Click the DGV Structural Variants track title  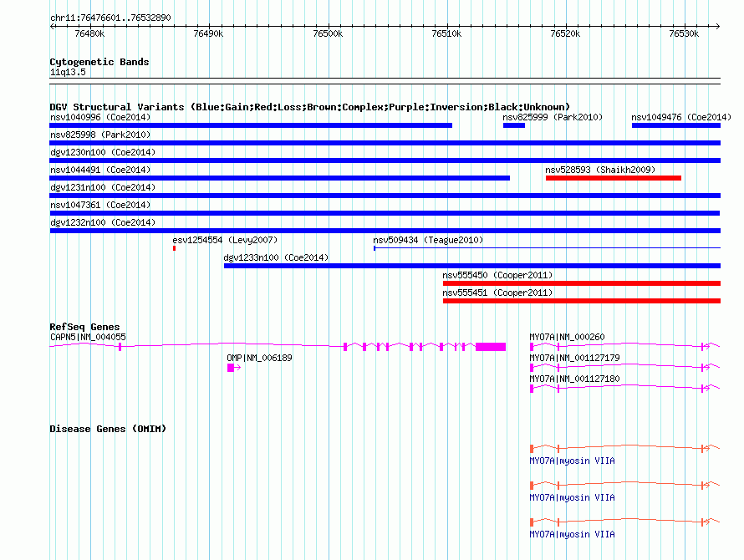(x=310, y=107)
